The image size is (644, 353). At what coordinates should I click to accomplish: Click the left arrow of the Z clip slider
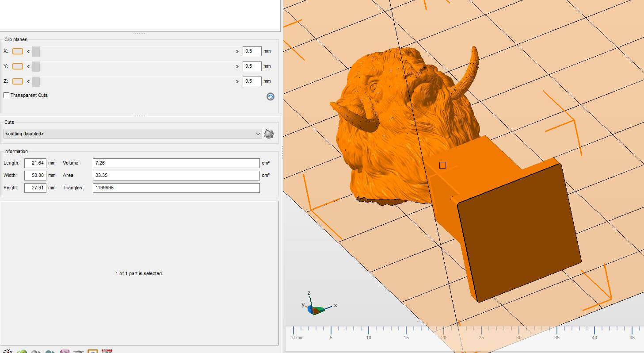point(28,81)
